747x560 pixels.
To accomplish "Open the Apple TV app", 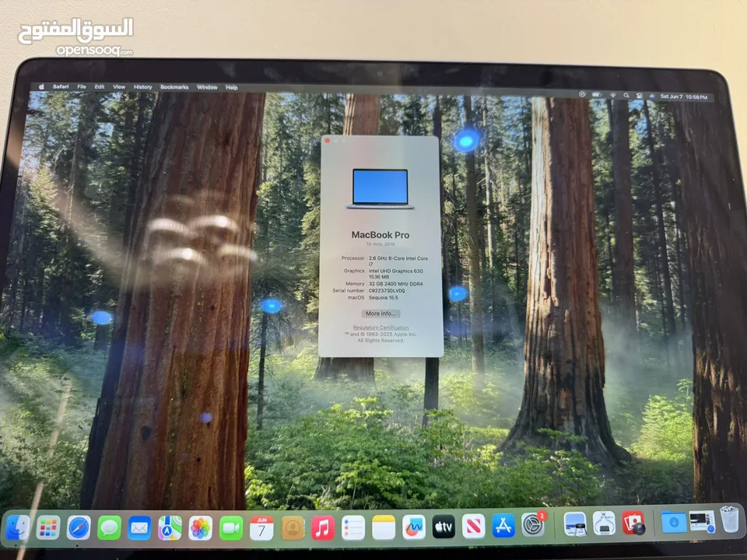I will tap(444, 527).
